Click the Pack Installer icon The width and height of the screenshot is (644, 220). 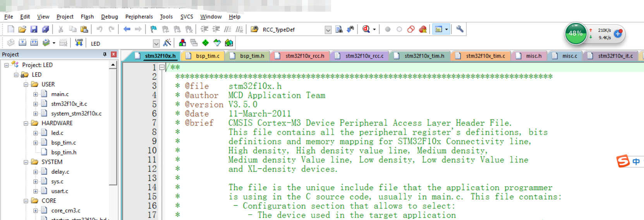(x=229, y=43)
